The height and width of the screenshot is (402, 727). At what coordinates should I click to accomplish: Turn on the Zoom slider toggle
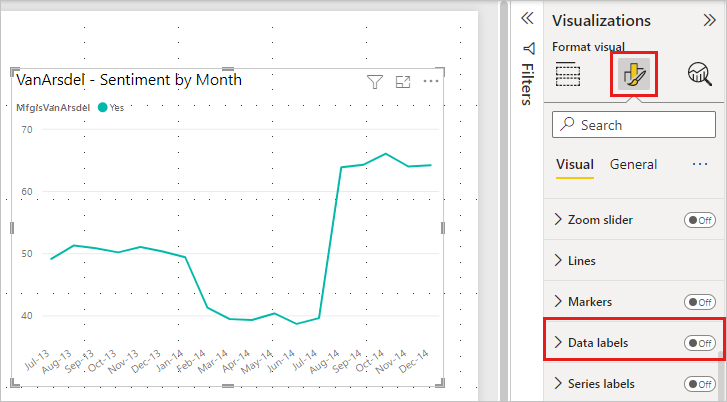click(700, 220)
